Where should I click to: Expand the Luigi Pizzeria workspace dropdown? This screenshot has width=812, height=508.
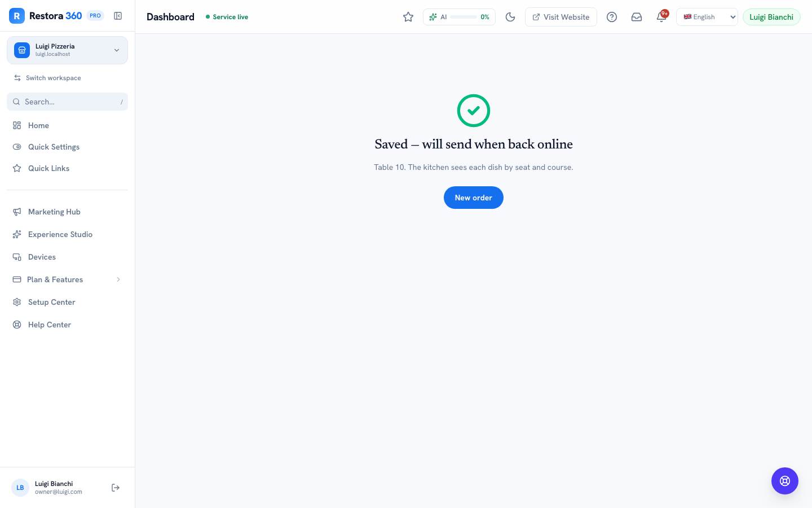click(67, 50)
